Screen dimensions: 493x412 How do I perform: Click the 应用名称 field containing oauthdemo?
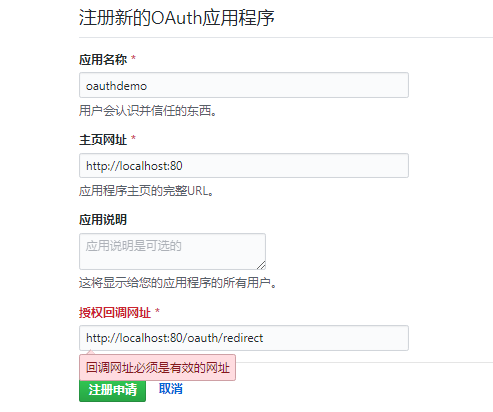pos(244,85)
